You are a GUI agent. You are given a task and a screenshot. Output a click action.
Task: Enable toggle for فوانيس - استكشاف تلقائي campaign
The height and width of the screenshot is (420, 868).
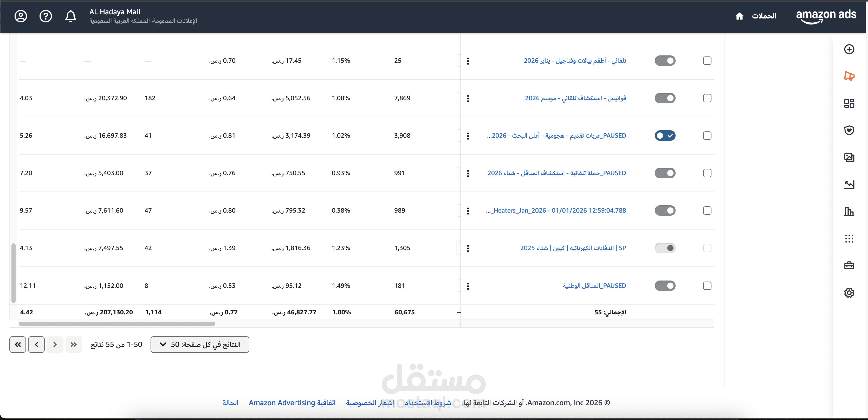click(665, 98)
